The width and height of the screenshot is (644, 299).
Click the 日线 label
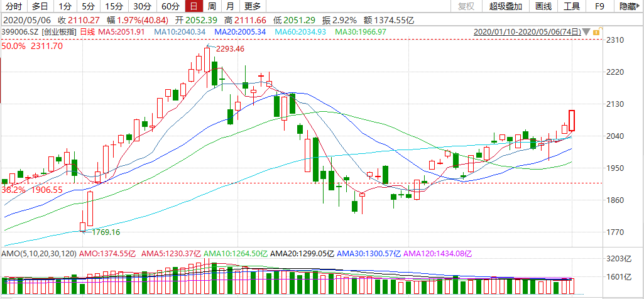click(x=86, y=31)
